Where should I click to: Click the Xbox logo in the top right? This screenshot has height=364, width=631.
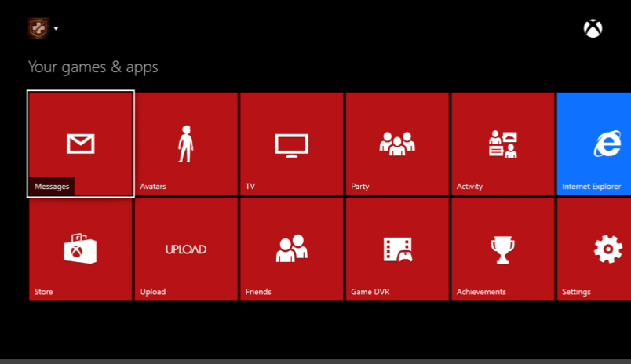(x=593, y=28)
